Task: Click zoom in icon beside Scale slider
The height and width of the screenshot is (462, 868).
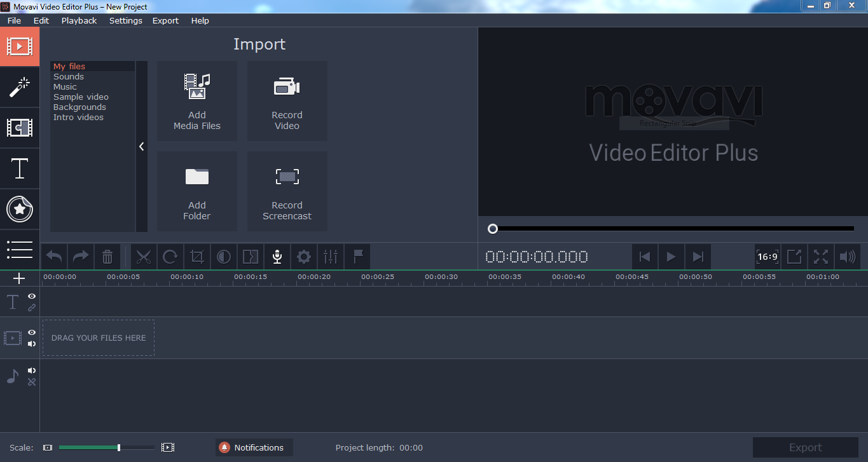Action: click(x=168, y=447)
